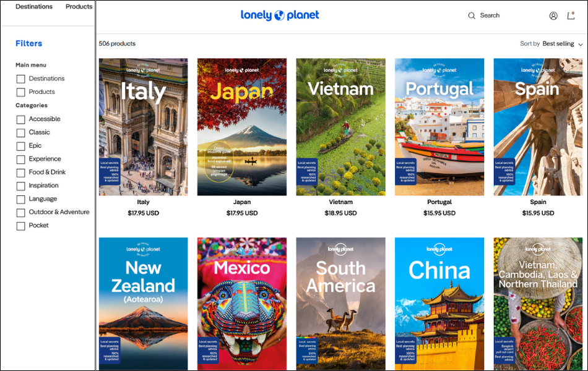
Task: Tick the Classic category checkbox
Action: [x=21, y=133]
